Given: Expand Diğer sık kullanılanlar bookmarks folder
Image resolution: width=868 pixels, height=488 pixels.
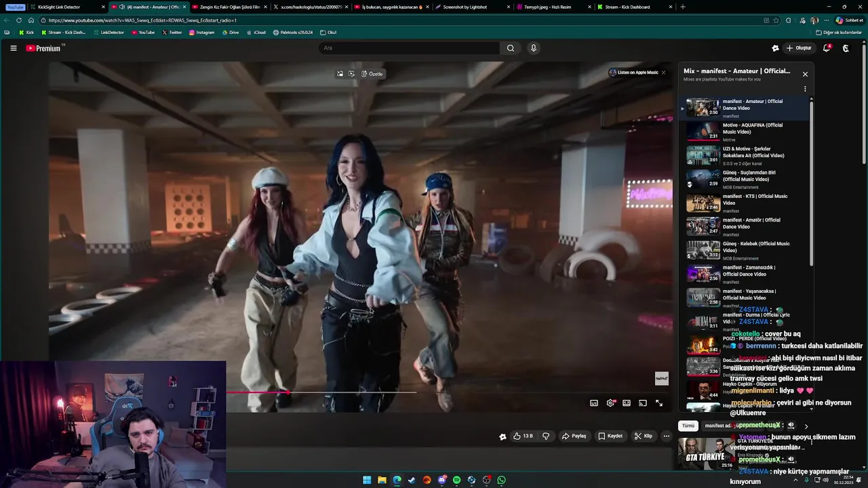Looking at the screenshot, I should [x=838, y=33].
